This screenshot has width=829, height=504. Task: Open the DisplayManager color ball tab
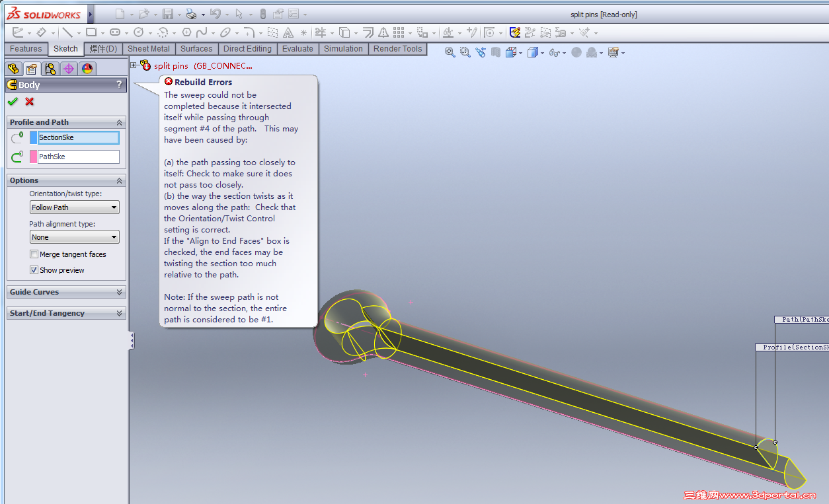[87, 68]
